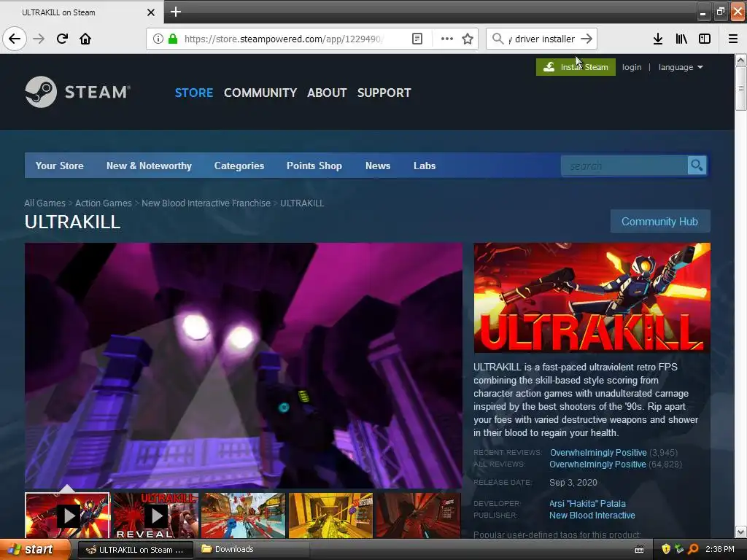The image size is (747, 560).
Task: Click the All Games breadcrumb
Action: point(44,203)
